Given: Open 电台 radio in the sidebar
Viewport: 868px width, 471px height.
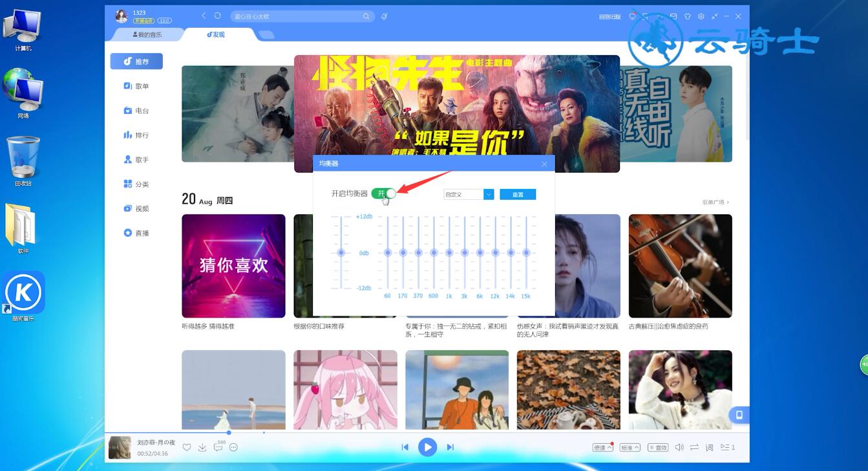Looking at the screenshot, I should pyautogui.click(x=136, y=111).
